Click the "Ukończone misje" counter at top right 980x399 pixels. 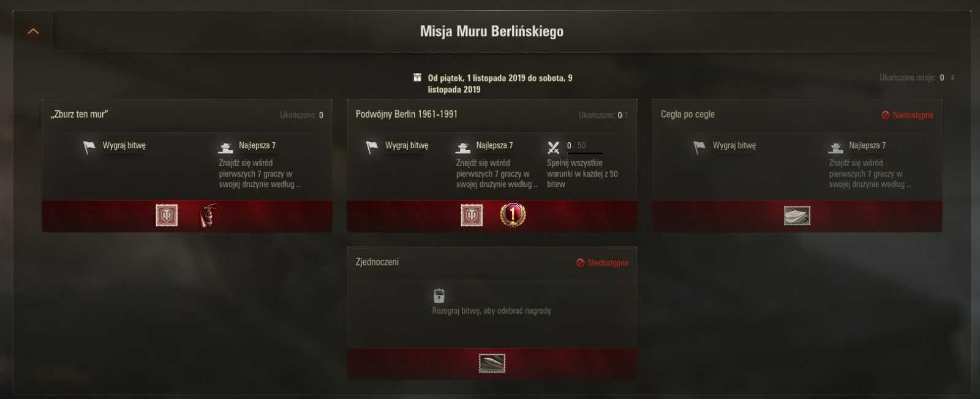(x=917, y=78)
